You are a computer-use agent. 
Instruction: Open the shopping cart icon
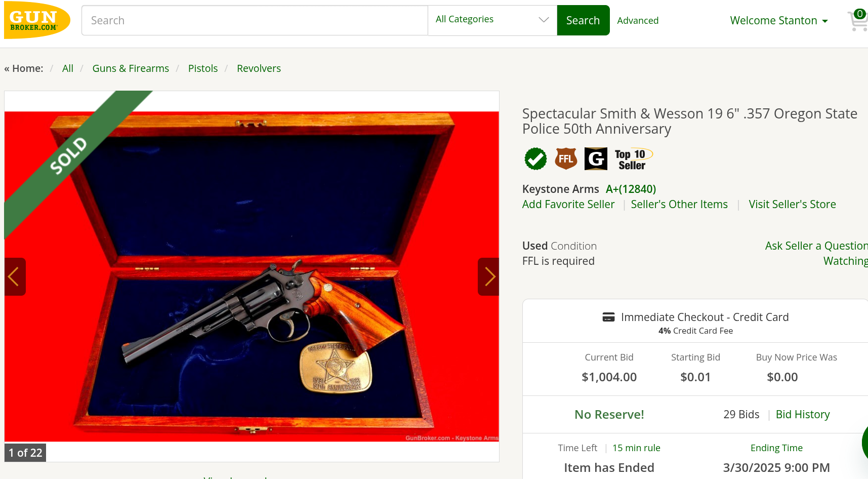pos(858,20)
